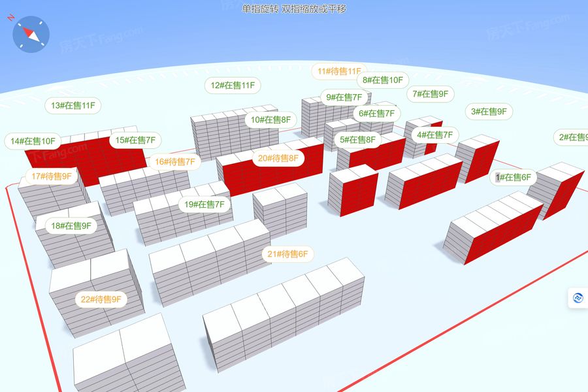Viewport: 588px width, 392px height.
Task: Select the 3#在售9F building label
Action: (x=489, y=111)
